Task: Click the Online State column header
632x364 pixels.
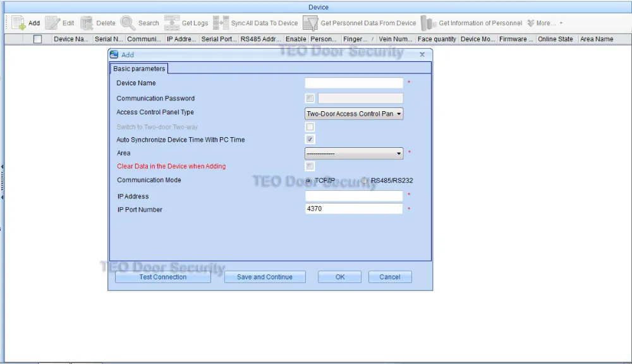Action: 556,39
